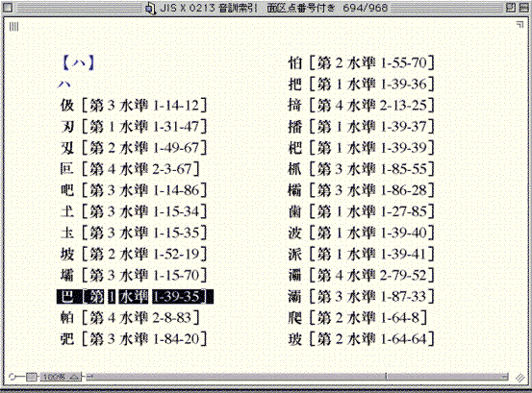
Task: Click the corner bracket icon at top-right
Action: click(519, 24)
